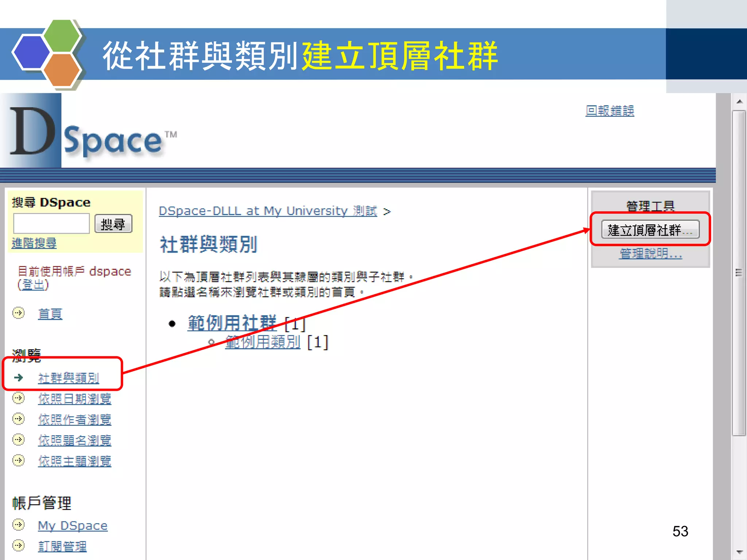Click the bullet icon beside My DSpace
747x560 pixels.
tap(19, 525)
